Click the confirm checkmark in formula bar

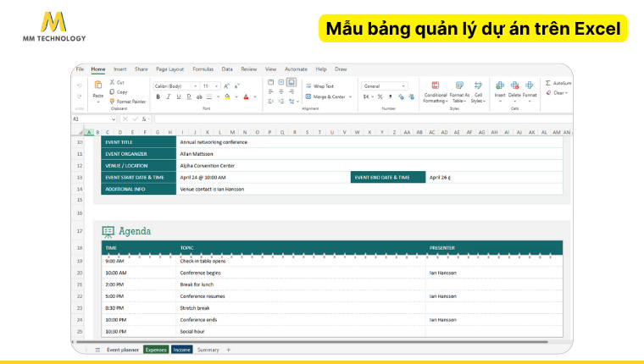(135, 119)
